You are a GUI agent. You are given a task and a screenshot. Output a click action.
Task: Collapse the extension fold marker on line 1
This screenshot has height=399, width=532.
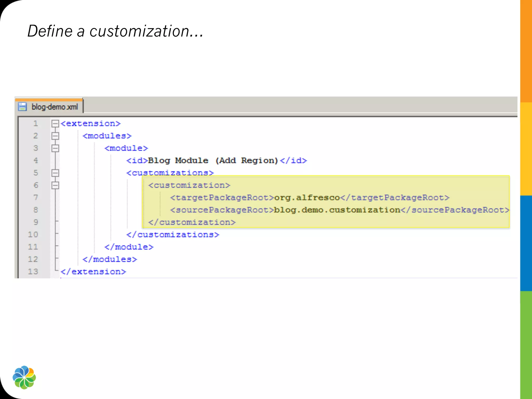pos(55,124)
